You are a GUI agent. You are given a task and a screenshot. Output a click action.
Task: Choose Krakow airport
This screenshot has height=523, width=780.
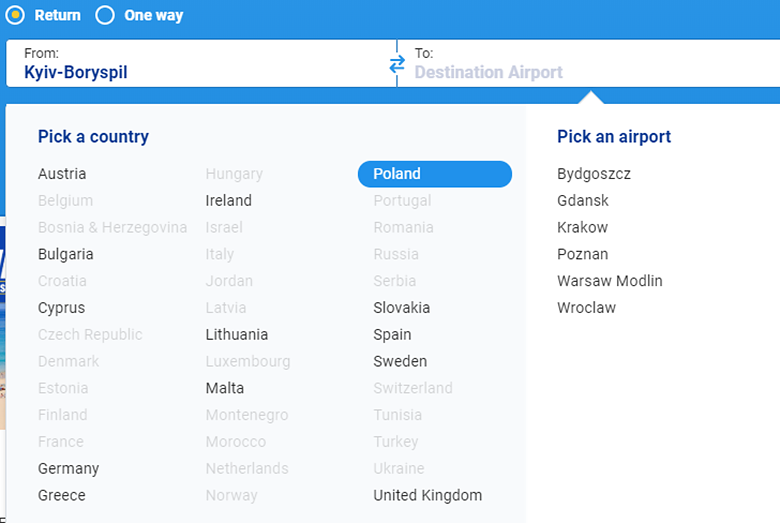(x=582, y=228)
